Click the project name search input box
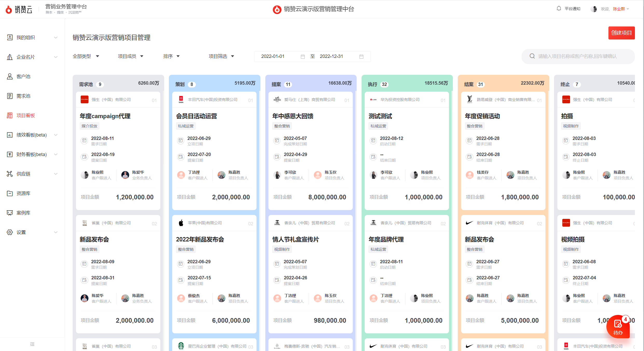 tap(578, 56)
